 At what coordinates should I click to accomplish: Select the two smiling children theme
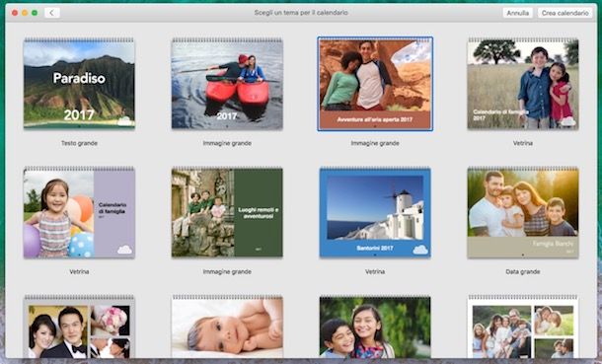click(375, 327)
